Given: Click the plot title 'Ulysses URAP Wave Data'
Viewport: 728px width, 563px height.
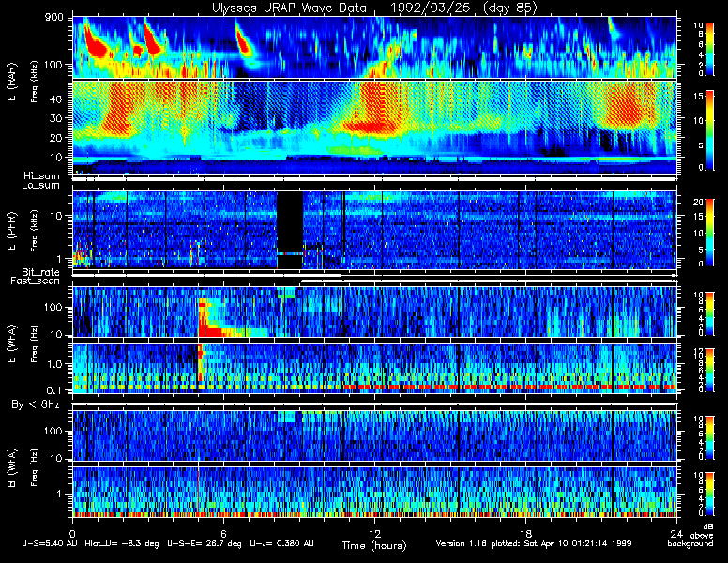Looking at the screenshot, I should [x=289, y=8].
